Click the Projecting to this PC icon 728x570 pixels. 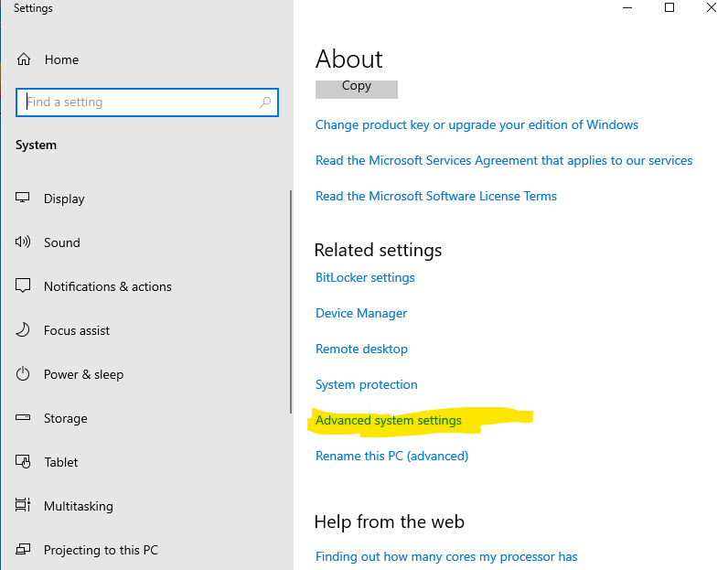23,550
